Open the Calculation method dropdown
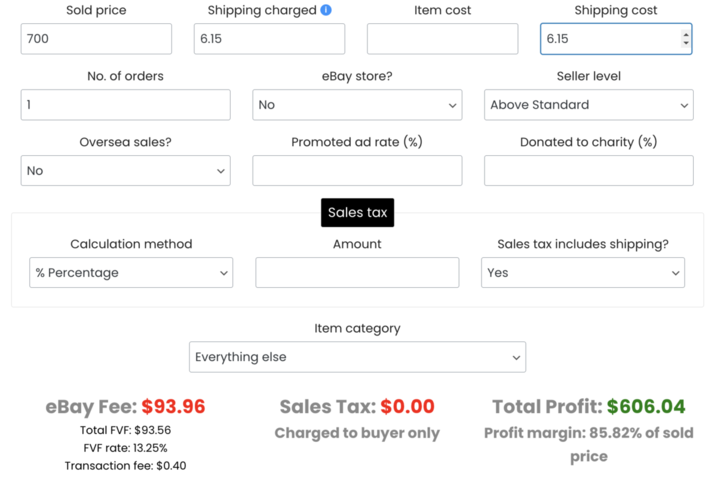The width and height of the screenshot is (717, 480). coord(131,273)
